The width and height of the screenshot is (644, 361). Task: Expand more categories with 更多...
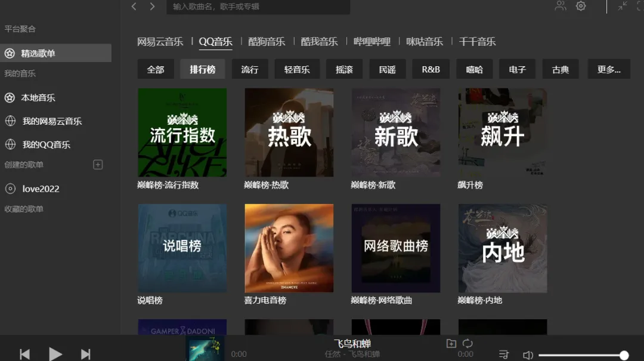pos(609,69)
